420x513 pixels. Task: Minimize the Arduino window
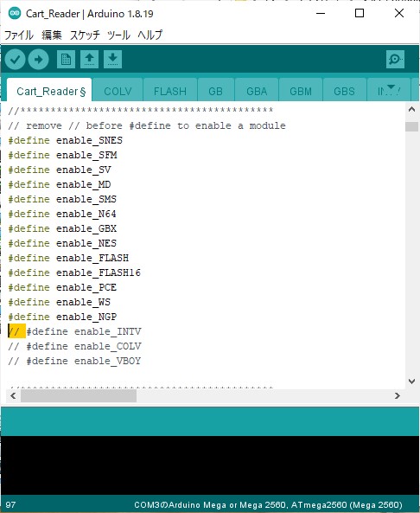click(x=321, y=14)
